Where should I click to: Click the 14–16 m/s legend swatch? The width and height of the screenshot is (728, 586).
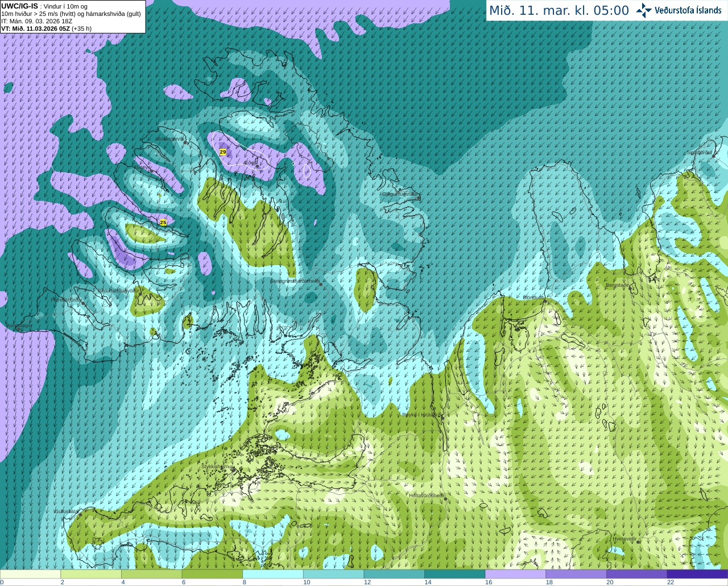pyautogui.click(x=455, y=574)
